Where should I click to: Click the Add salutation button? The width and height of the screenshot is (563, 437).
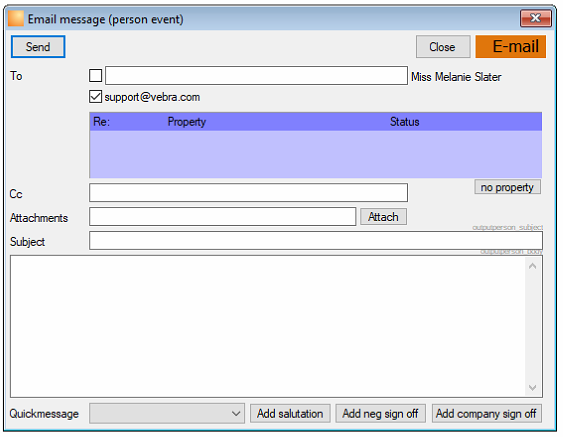point(290,414)
